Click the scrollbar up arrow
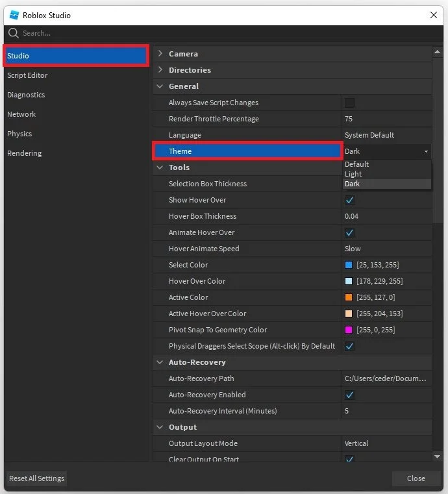This screenshot has height=494, width=448. pos(438,52)
